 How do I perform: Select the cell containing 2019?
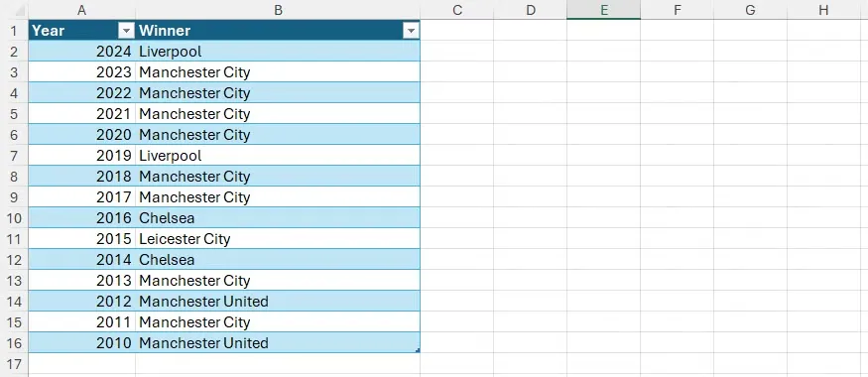(82, 156)
